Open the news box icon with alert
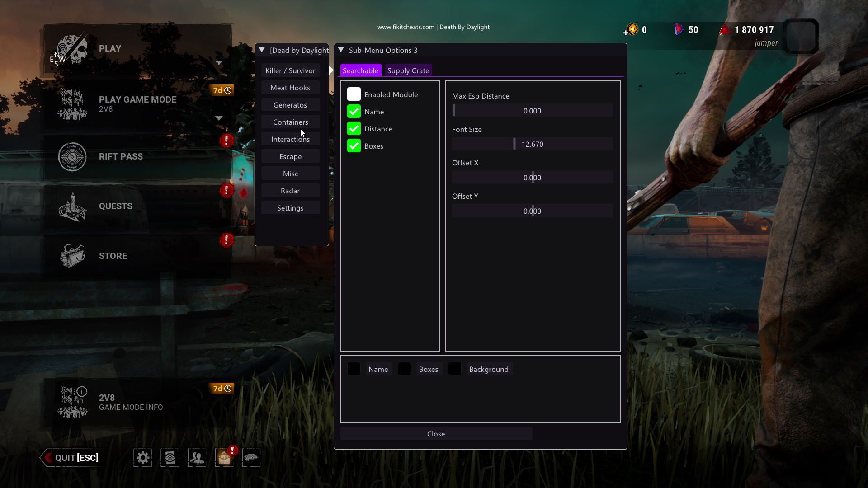 (x=224, y=458)
